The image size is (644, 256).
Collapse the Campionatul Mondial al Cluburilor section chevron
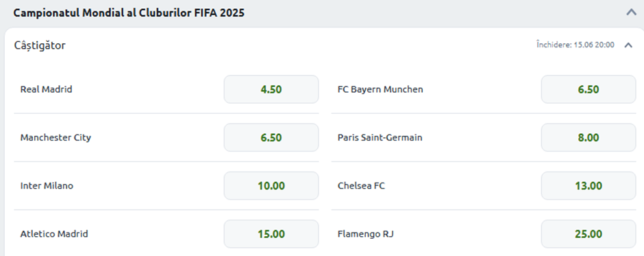pyautogui.click(x=631, y=12)
